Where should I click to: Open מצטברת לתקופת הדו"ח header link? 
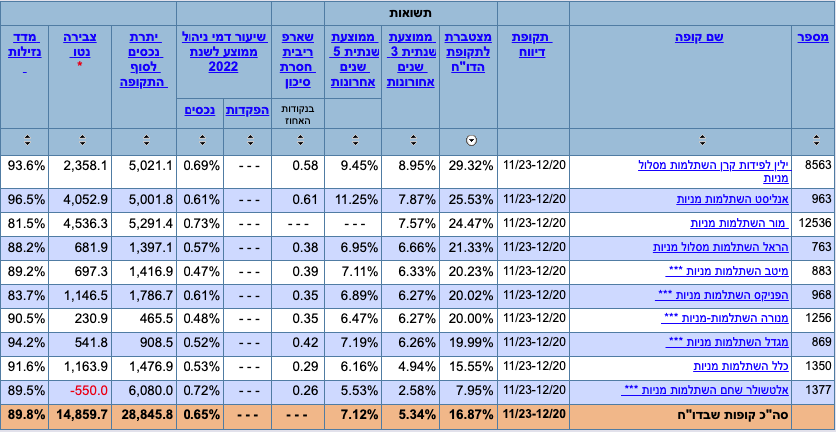pyautogui.click(x=469, y=53)
